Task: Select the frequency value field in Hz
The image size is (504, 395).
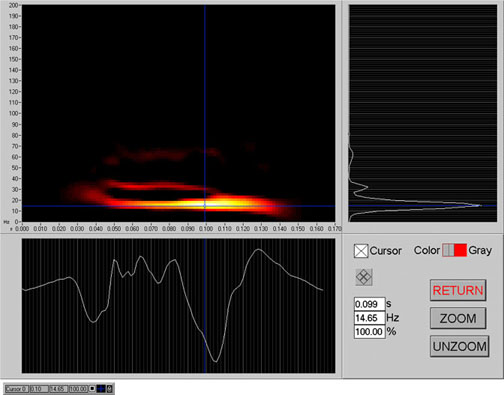Action: (x=369, y=318)
